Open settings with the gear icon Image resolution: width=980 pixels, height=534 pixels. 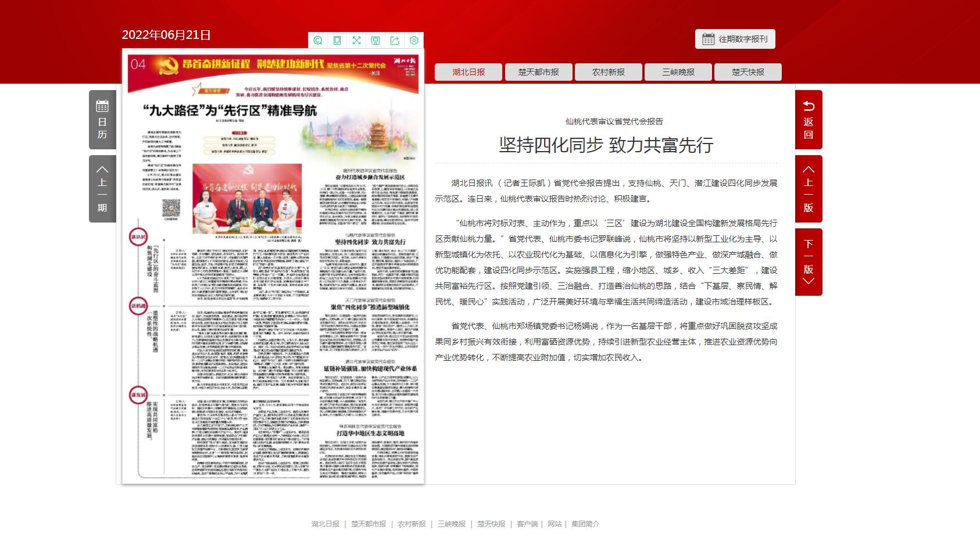click(x=414, y=40)
